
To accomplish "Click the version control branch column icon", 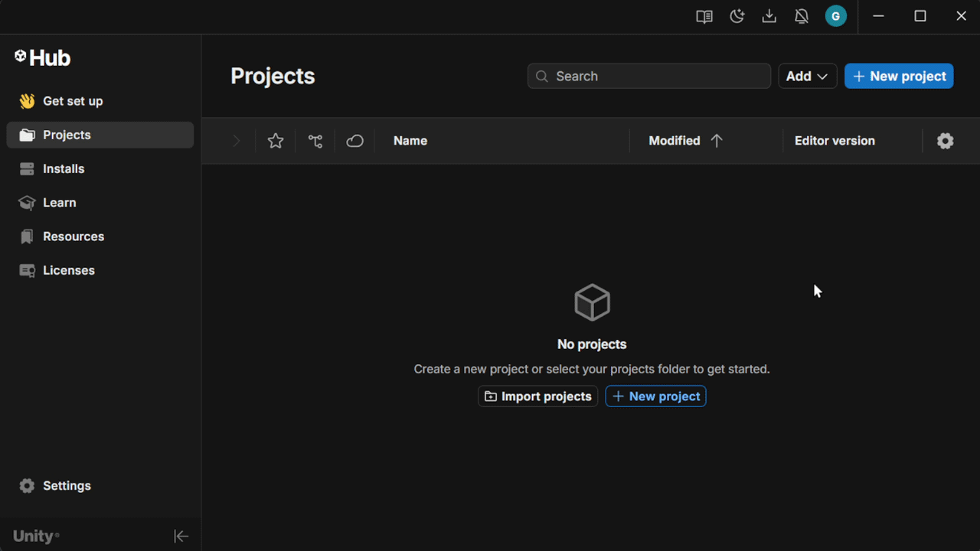I will click(315, 141).
